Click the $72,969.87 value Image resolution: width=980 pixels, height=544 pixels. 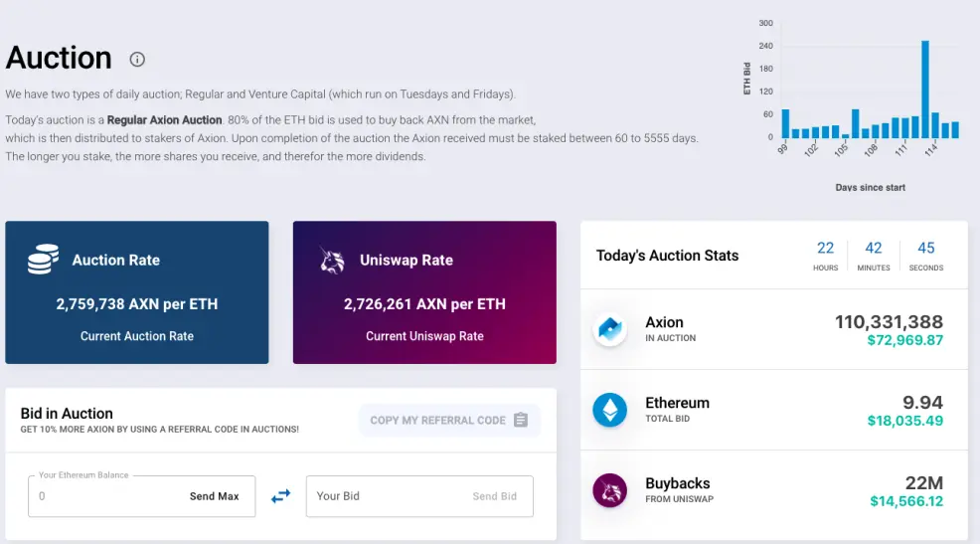[905, 340]
